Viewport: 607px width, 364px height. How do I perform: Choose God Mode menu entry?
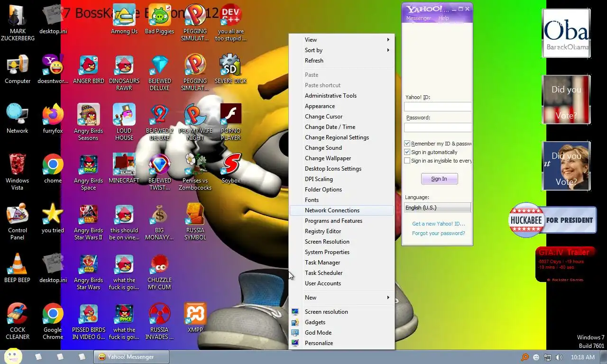341,333
